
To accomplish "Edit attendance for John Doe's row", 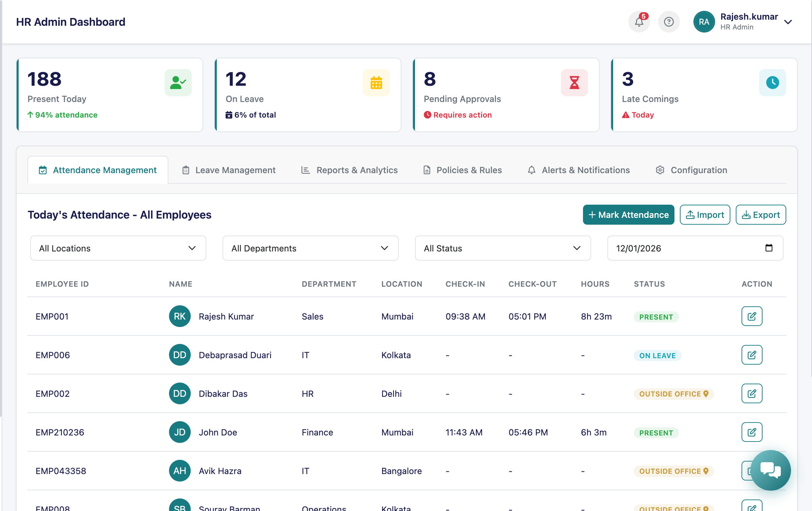I will pyautogui.click(x=752, y=432).
